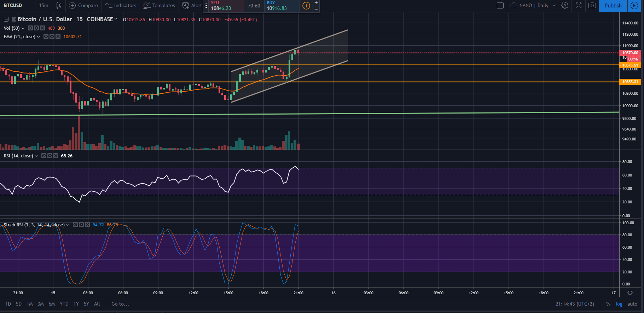Toggle the log scale option
644x313 pixels.
pos(619,304)
